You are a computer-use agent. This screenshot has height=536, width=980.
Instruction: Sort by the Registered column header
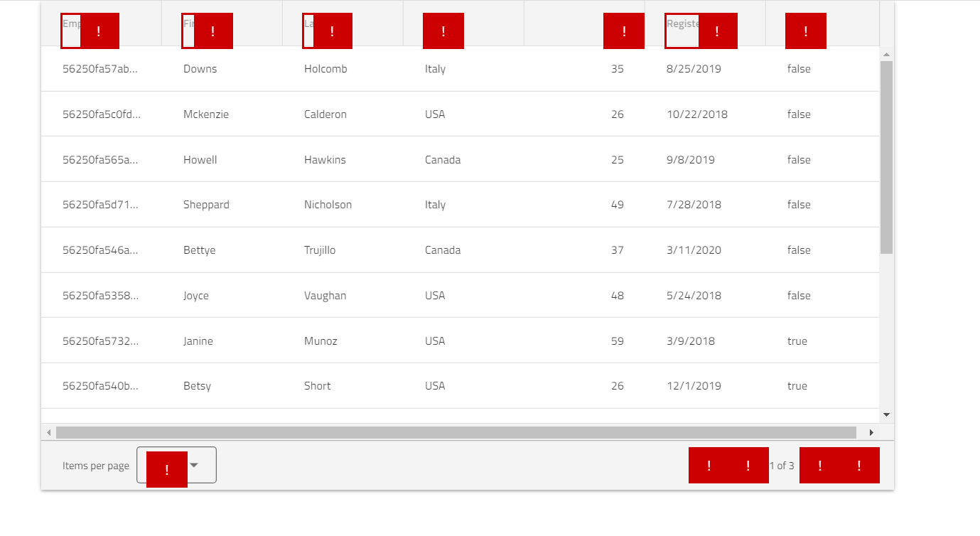coord(681,23)
